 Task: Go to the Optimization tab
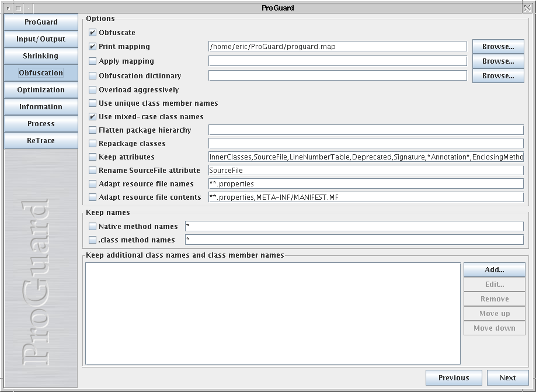(41, 90)
